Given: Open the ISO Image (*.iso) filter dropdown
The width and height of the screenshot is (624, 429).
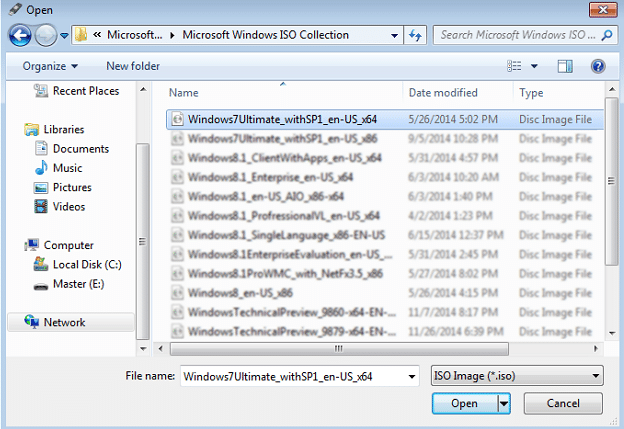Looking at the screenshot, I should pos(517,376).
